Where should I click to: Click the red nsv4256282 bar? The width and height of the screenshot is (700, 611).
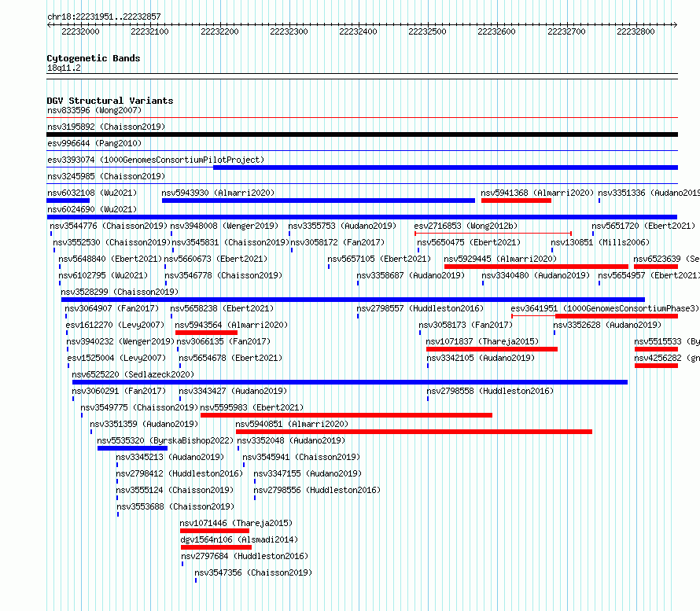656,366
